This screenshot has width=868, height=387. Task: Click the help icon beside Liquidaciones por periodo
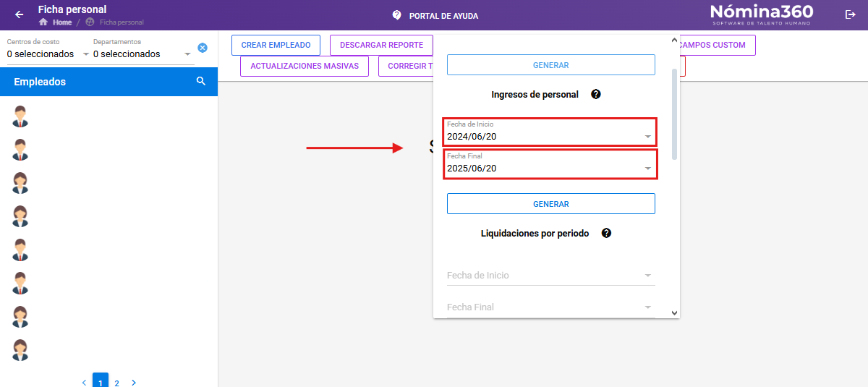pos(606,233)
